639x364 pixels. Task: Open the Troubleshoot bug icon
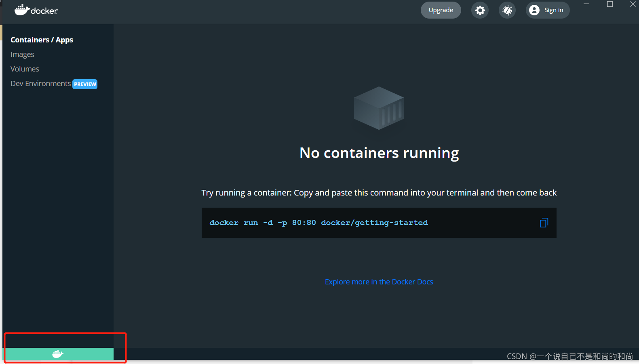(507, 10)
